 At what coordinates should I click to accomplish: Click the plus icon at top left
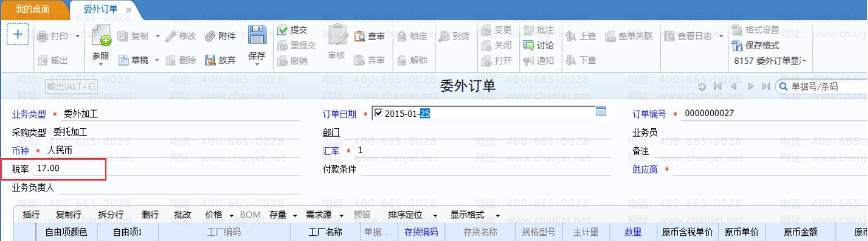coord(17,34)
